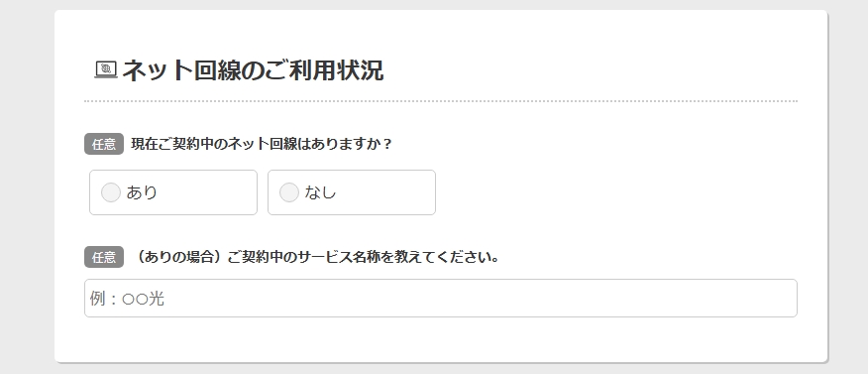This screenshot has width=868, height=374.
Task: Choose the あり option label text
Action: pyautogui.click(x=142, y=192)
